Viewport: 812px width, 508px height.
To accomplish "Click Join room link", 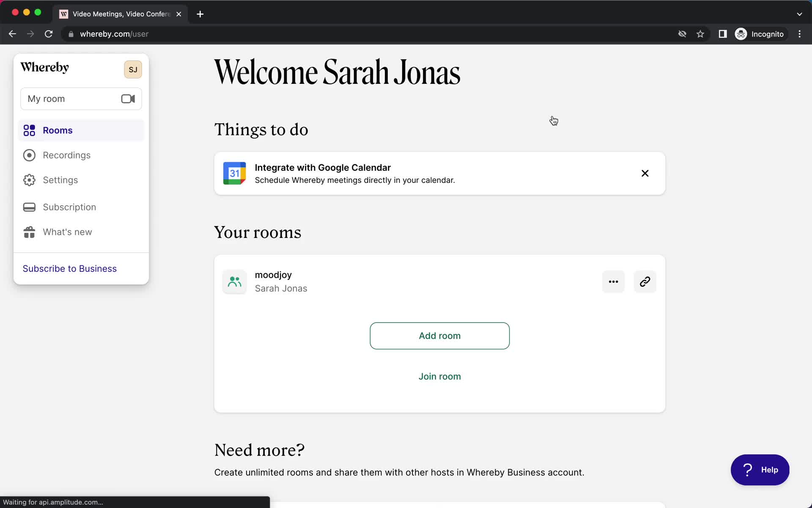I will [x=439, y=376].
